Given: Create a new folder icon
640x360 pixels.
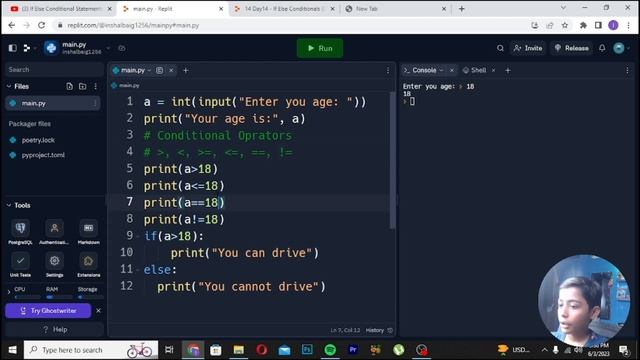Looking at the screenshot, I should click(82, 87).
